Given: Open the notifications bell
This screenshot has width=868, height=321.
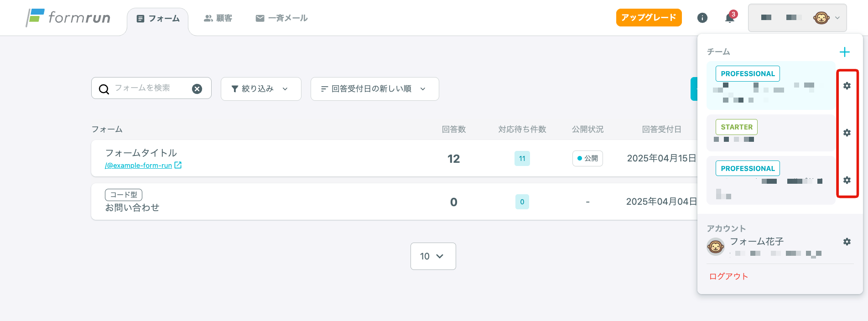Looking at the screenshot, I should (x=729, y=18).
